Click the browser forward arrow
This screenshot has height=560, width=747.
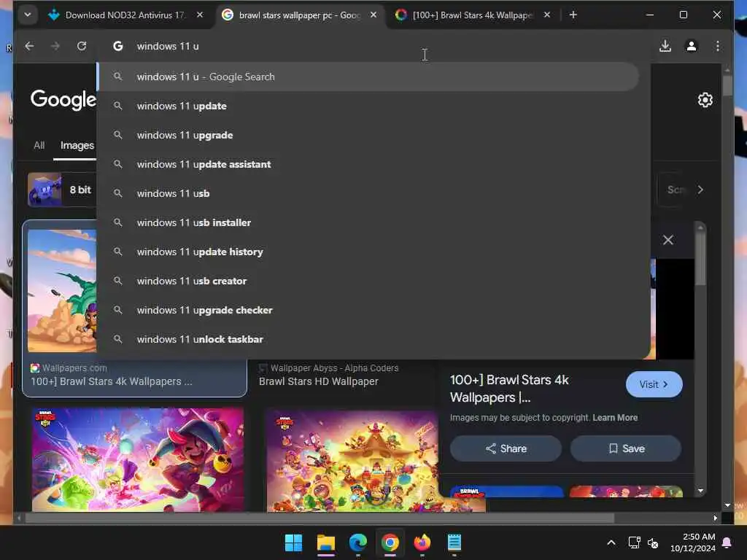(x=55, y=46)
